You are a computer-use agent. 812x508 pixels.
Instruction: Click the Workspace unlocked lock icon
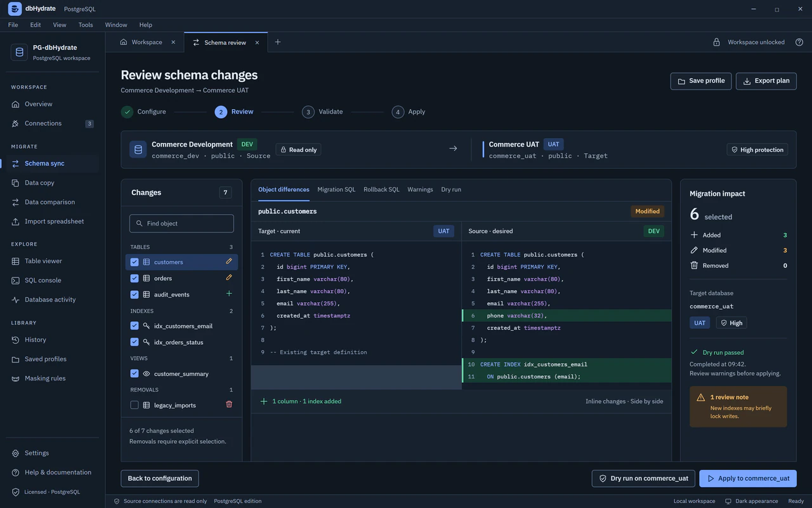pos(716,42)
